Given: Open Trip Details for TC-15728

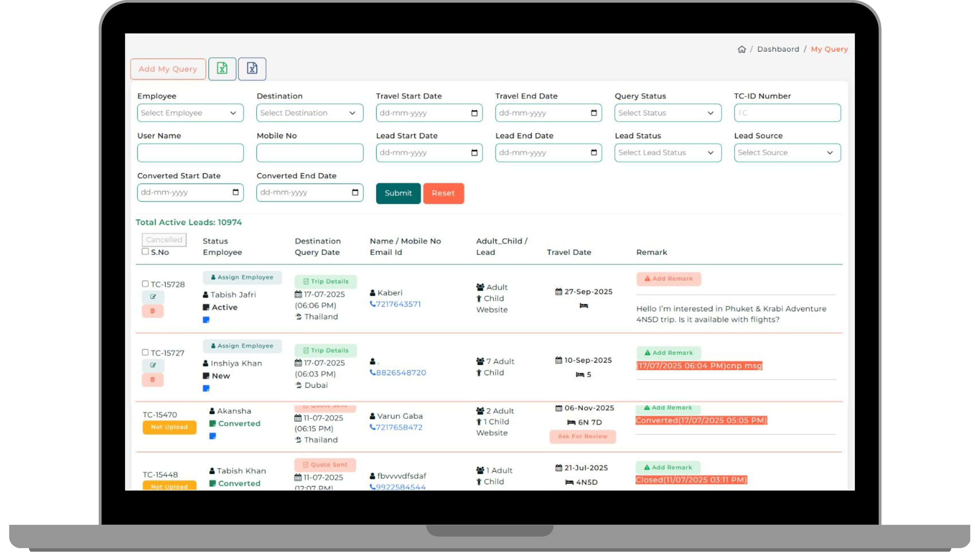Looking at the screenshot, I should [x=326, y=281].
